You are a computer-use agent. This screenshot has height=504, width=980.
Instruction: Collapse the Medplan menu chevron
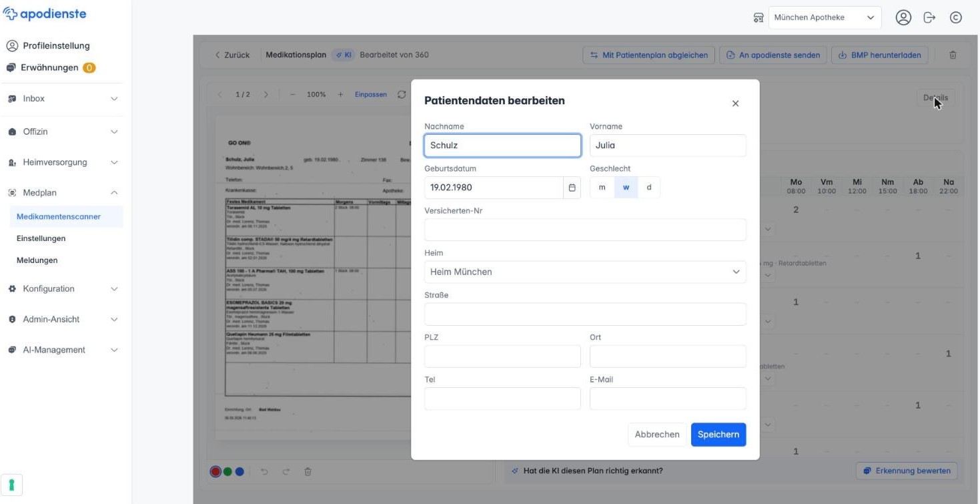pyautogui.click(x=114, y=193)
